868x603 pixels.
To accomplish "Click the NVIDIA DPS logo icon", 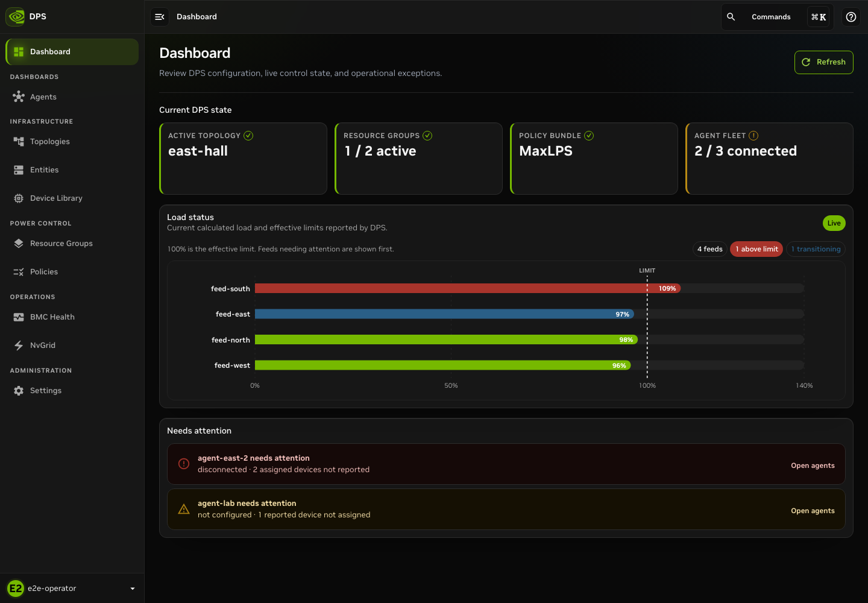I will (15, 17).
